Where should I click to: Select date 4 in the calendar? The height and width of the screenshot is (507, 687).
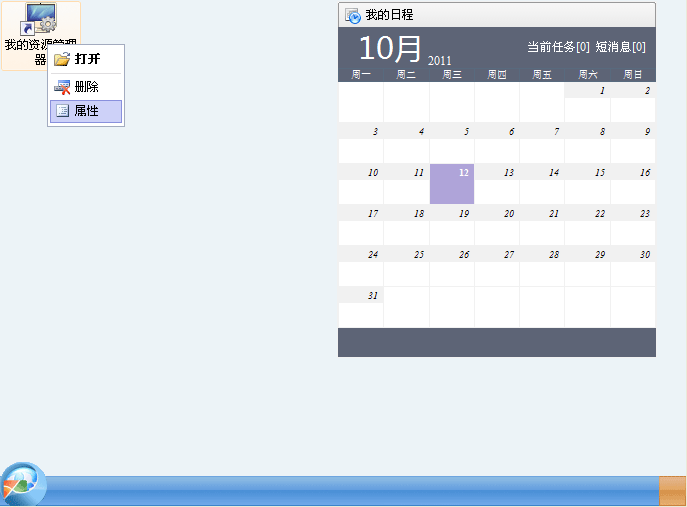click(406, 143)
